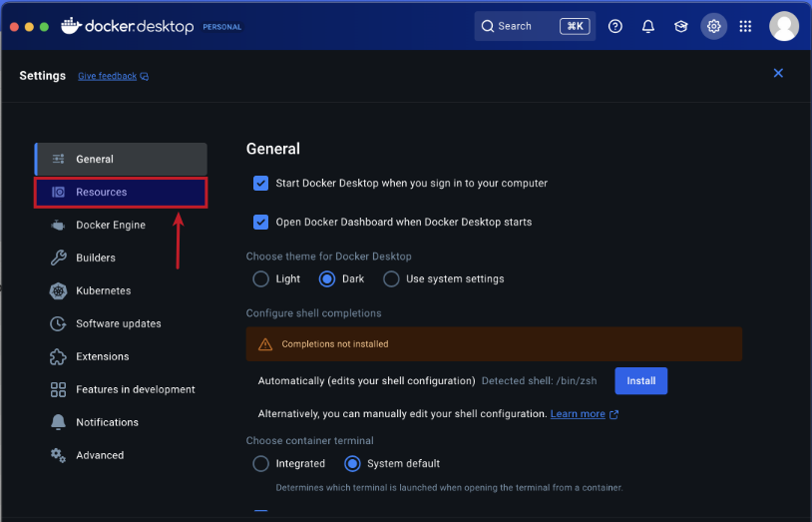Click the macOS yellow minimize button
Viewport: 812px width, 522px height.
(x=30, y=27)
